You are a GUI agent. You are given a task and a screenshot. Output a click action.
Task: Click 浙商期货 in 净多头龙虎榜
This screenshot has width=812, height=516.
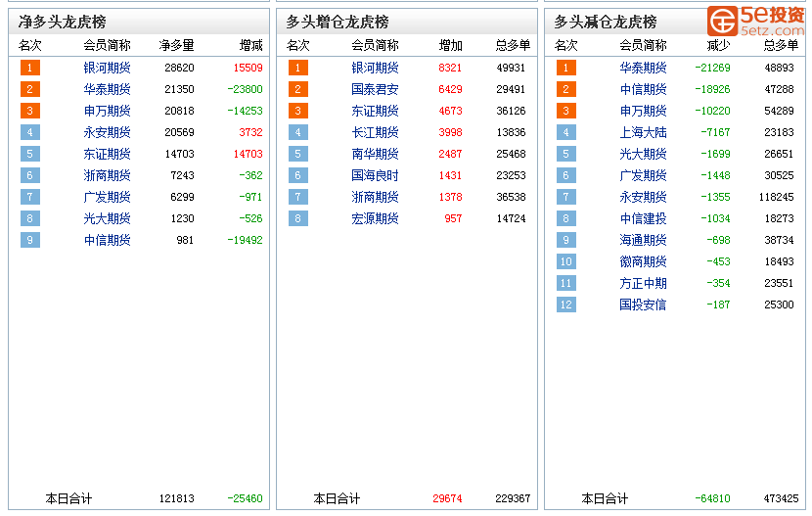click(108, 175)
